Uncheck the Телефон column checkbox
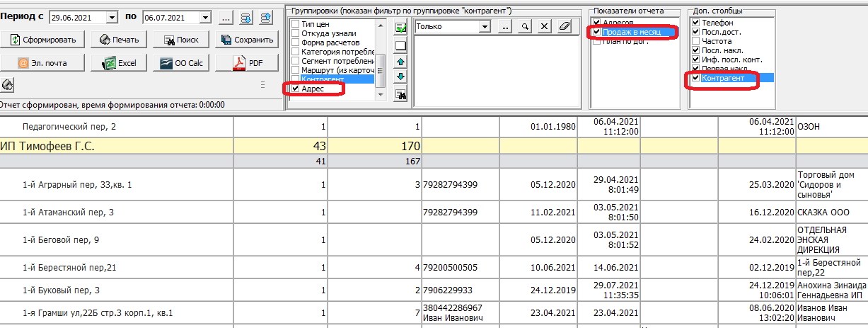 (696, 23)
